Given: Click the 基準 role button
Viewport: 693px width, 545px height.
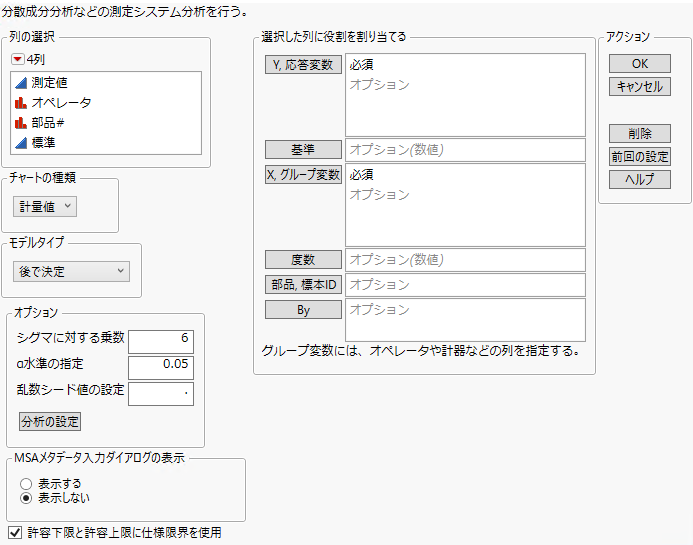Looking at the screenshot, I should click(303, 149).
